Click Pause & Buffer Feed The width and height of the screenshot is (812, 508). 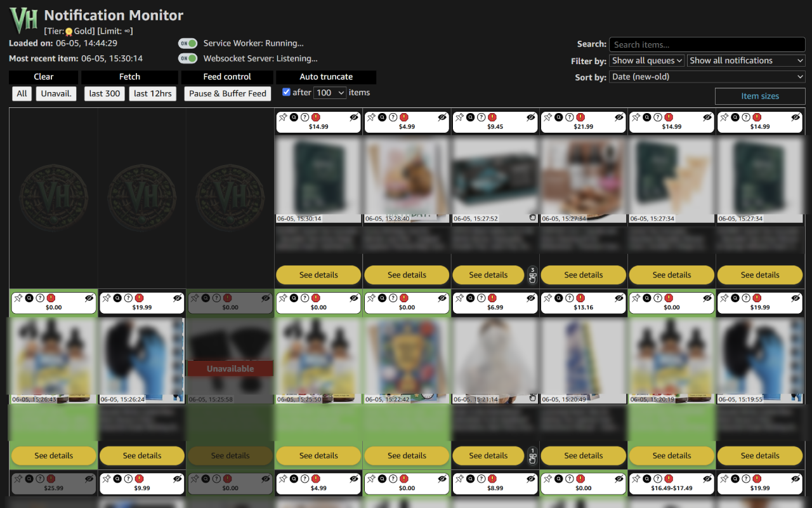(x=228, y=93)
